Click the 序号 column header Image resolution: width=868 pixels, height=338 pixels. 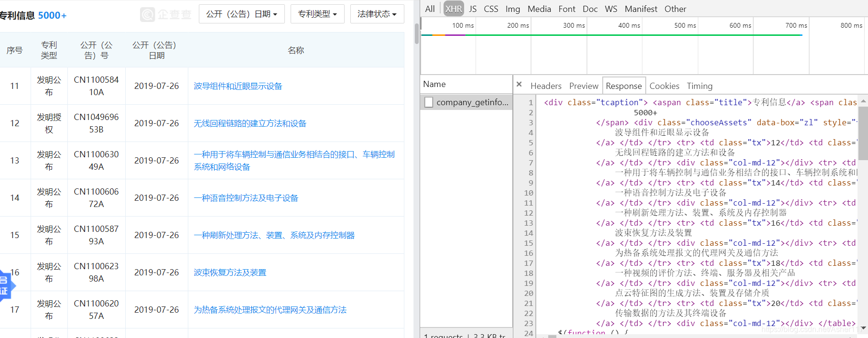click(15, 50)
